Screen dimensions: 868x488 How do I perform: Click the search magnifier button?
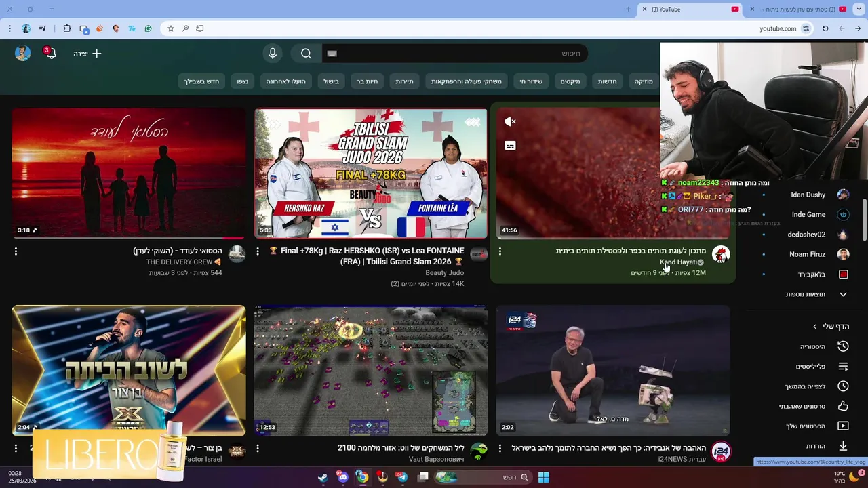click(306, 54)
